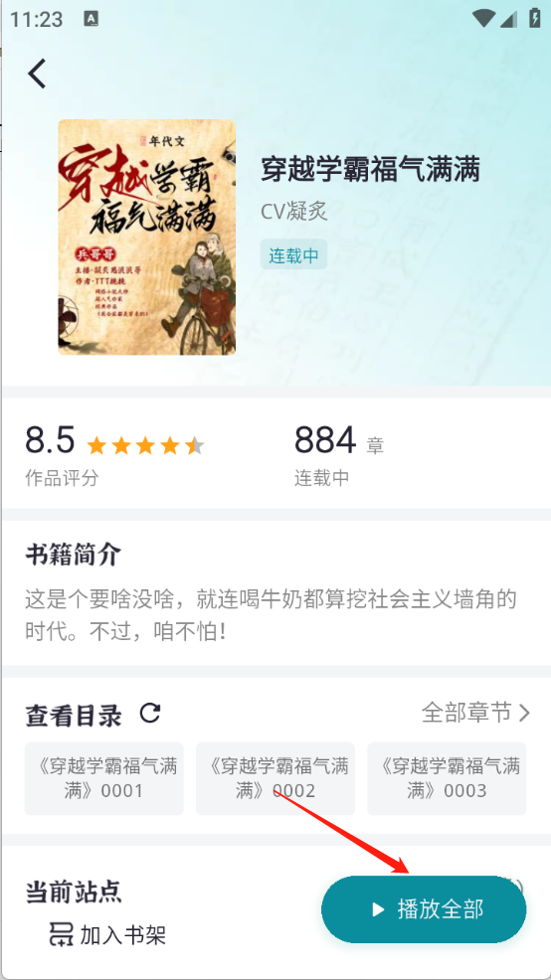The height and width of the screenshot is (980, 551).
Task: Tap the 当前站点 section heading
Action: click(x=74, y=892)
